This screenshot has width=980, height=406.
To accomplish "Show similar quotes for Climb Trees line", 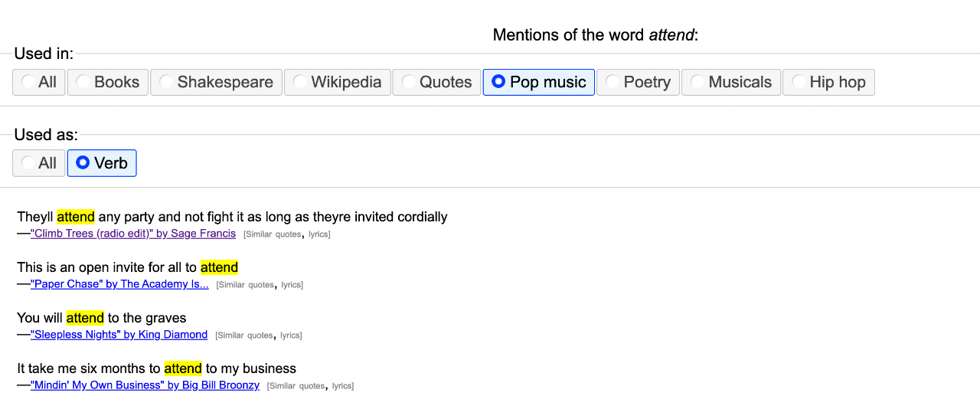I will click(x=272, y=234).
